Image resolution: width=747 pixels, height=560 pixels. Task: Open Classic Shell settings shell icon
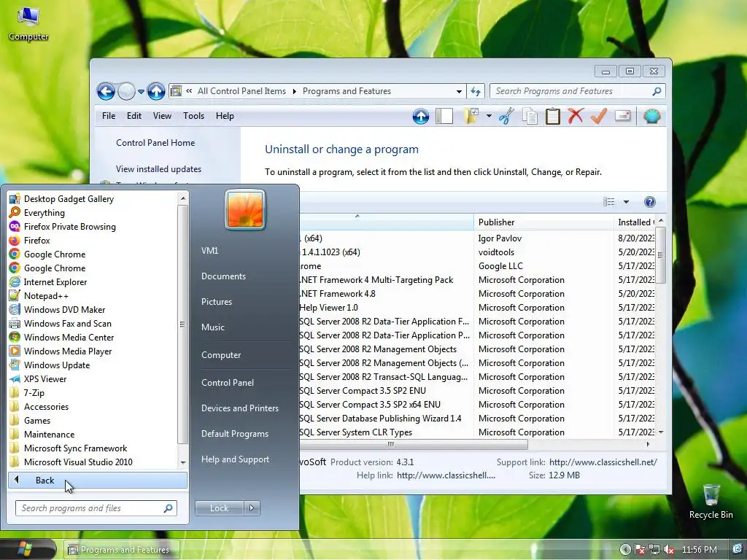(651, 116)
